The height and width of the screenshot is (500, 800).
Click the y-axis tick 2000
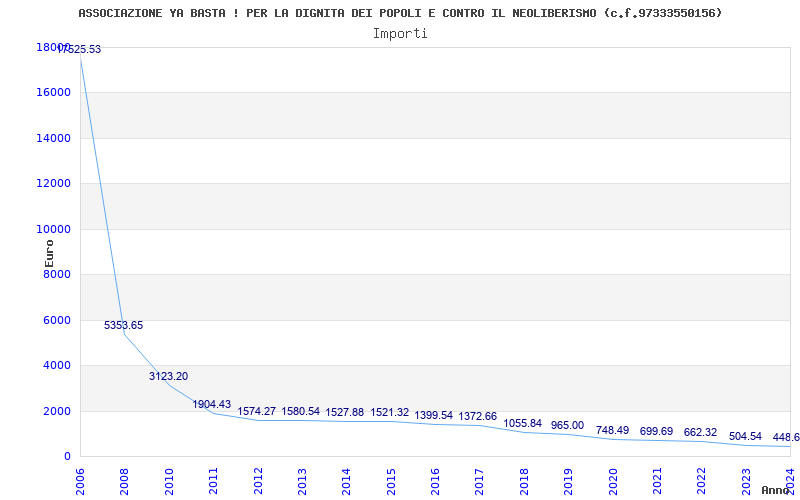57,412
